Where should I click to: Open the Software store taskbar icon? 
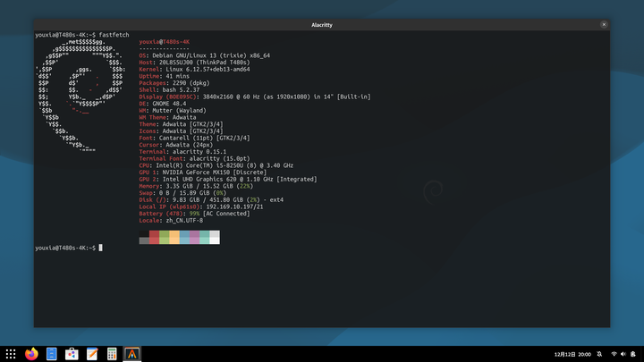72,354
